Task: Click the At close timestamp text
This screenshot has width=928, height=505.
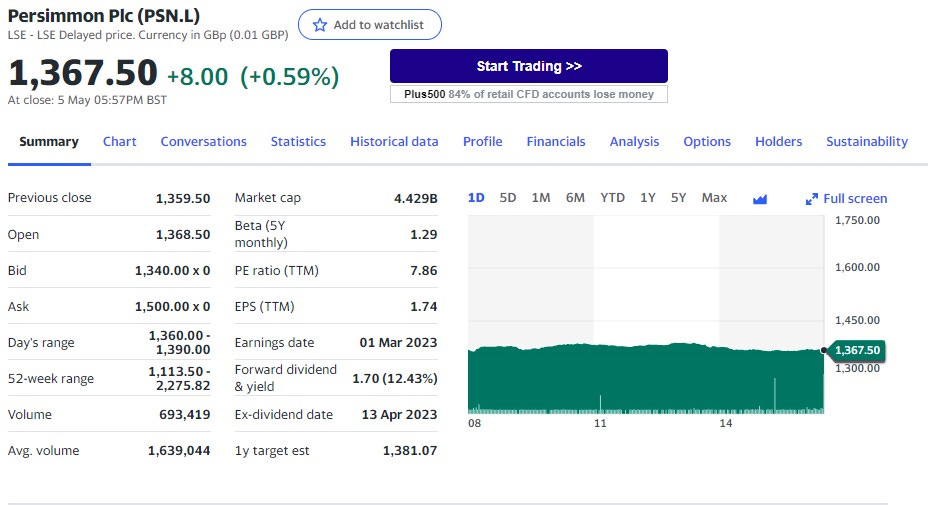Action: tap(87, 100)
